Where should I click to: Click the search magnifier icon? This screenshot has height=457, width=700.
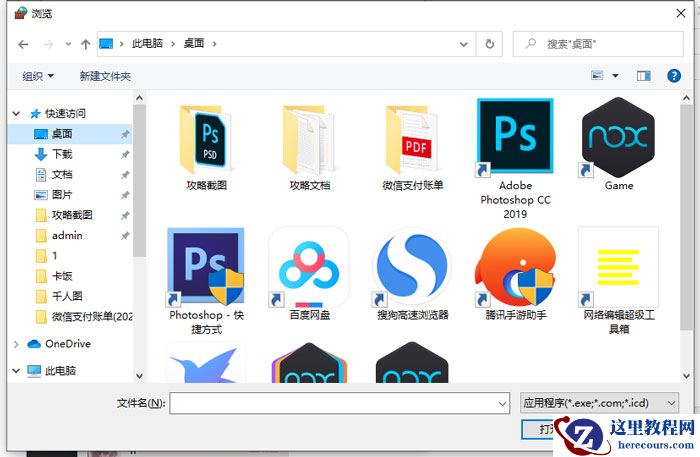(530, 44)
